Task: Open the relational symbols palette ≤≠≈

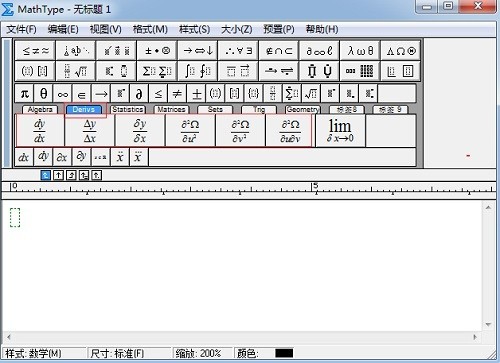Action: pyautogui.click(x=35, y=51)
